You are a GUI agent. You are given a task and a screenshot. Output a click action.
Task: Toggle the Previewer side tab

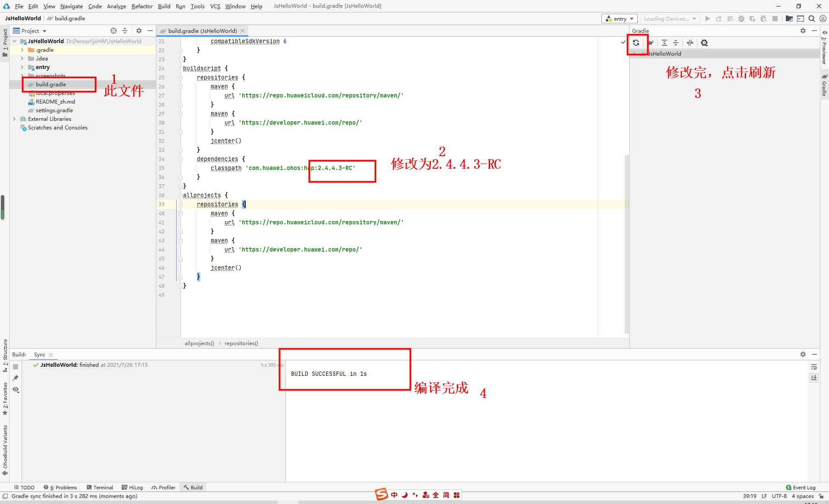(x=824, y=47)
